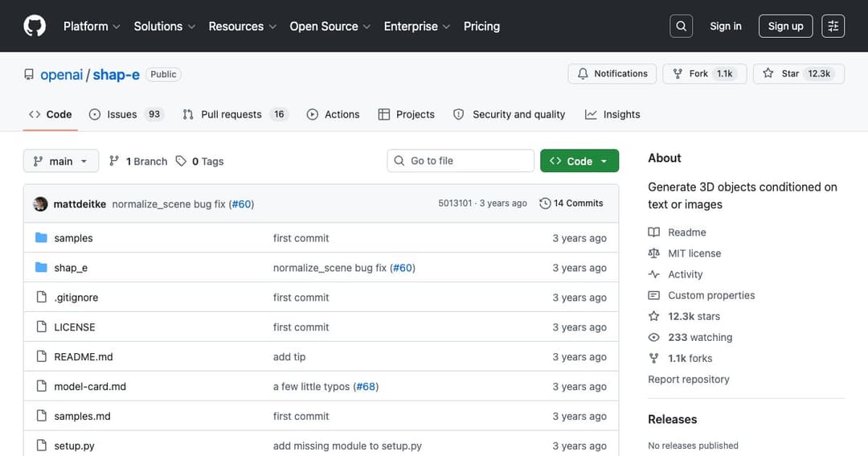This screenshot has height=456, width=868.
Task: Open the commit hash 5013101
Action: tap(455, 203)
